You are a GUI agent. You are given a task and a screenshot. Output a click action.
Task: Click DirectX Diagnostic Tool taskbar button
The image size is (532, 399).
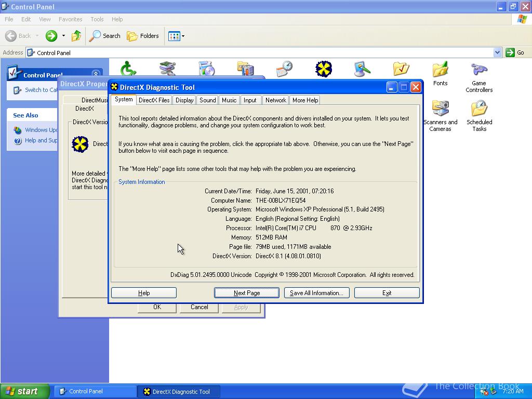[179, 392]
